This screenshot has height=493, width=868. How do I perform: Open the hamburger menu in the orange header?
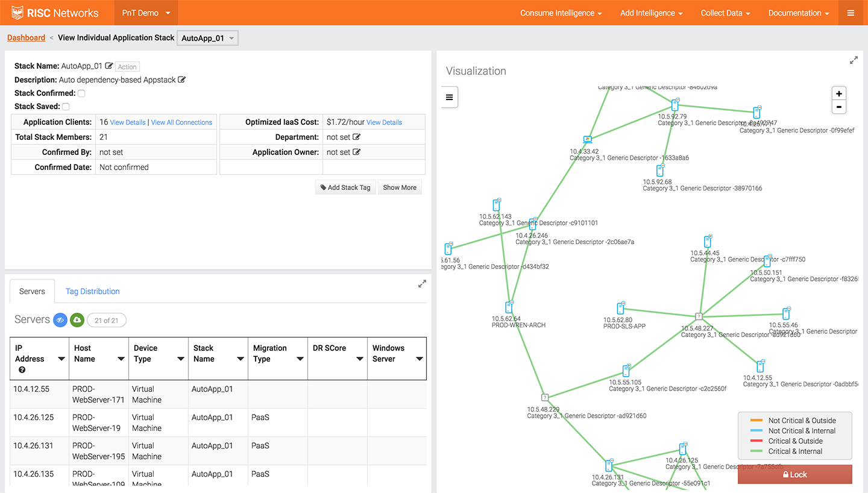851,13
